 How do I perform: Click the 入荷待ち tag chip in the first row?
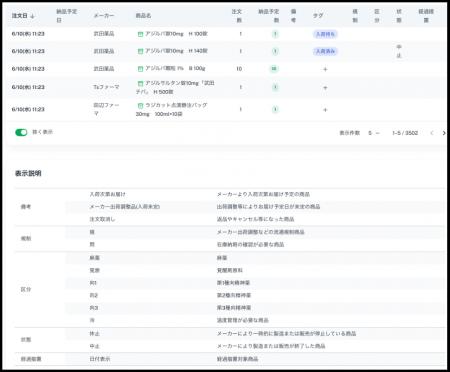pos(325,34)
